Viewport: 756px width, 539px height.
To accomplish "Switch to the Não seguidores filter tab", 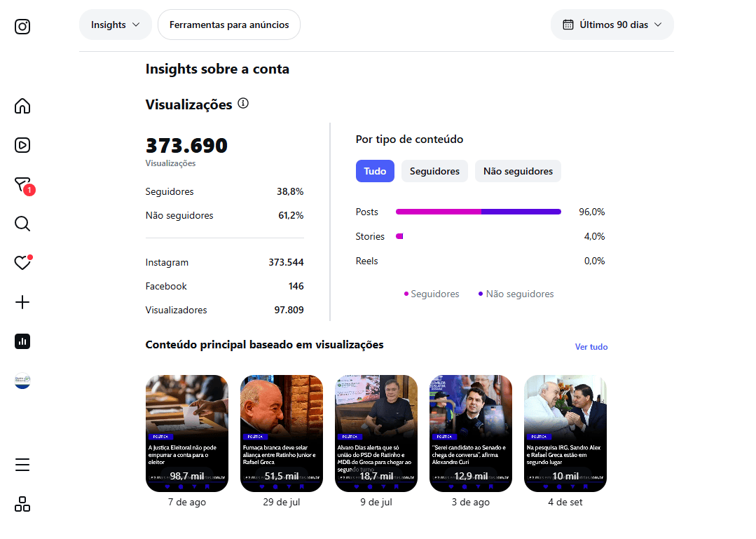I will [518, 171].
